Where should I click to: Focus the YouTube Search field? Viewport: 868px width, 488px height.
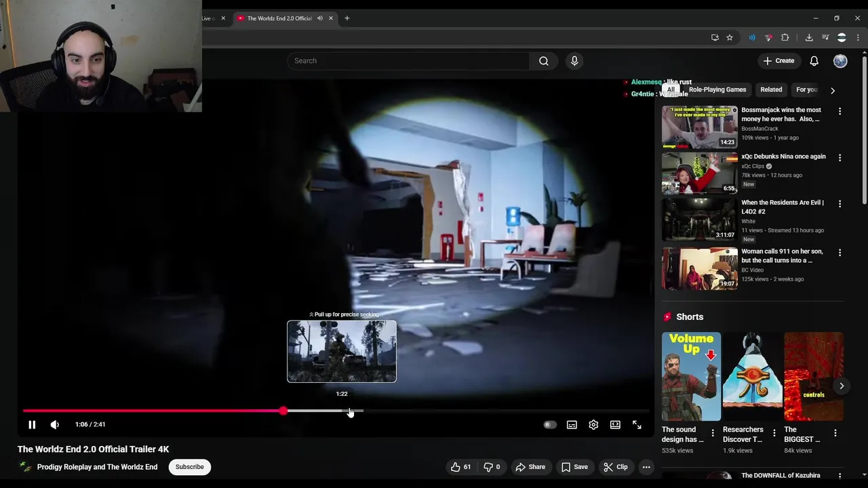(408, 61)
